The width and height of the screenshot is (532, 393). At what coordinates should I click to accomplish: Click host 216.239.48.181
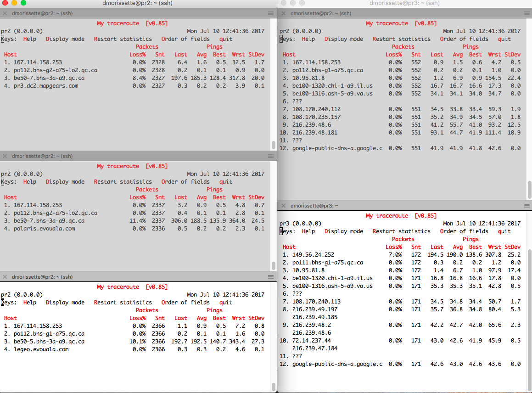[x=315, y=133]
